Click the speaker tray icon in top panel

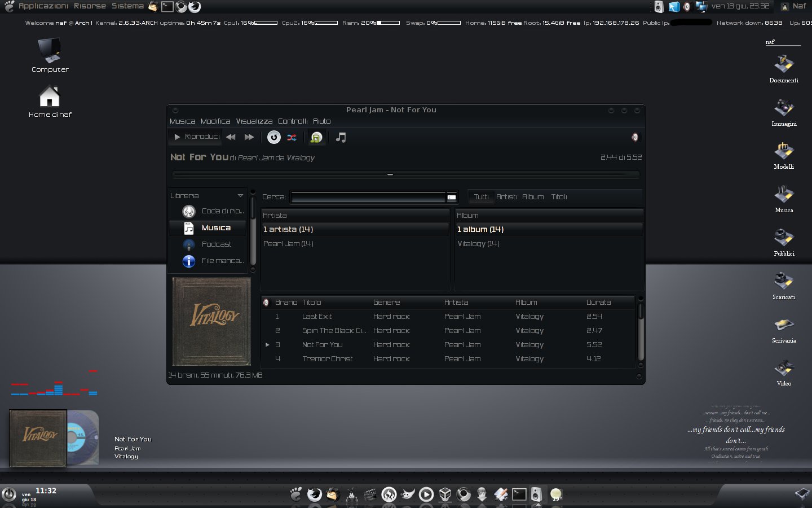(659, 7)
